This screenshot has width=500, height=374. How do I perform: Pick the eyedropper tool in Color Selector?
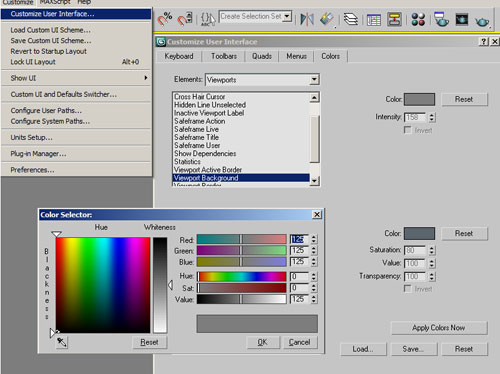coord(62,342)
